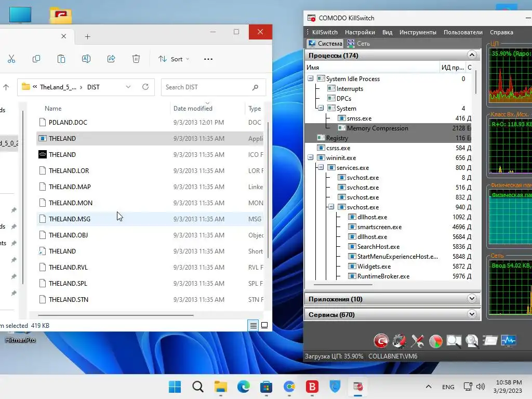This screenshot has height=399, width=532.
Task: Collapse the Процессы (174) panel
Action: [x=472, y=55]
